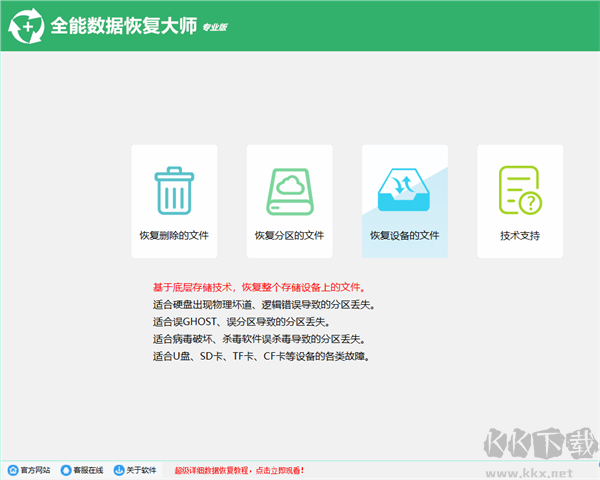Open 客服在线 link text

(88, 470)
